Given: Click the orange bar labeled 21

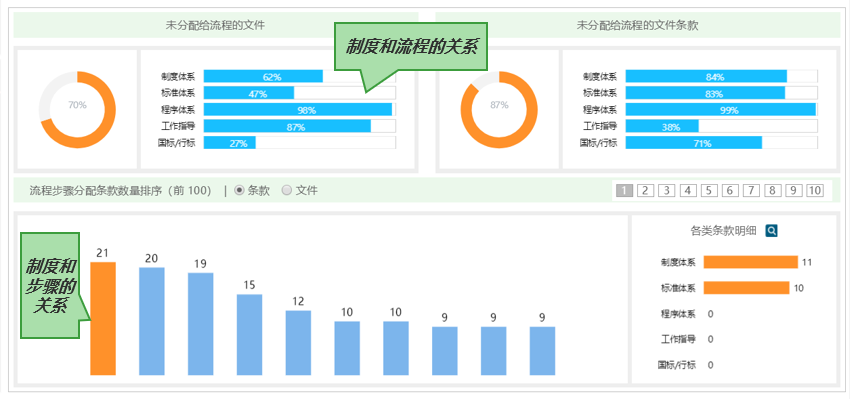Looking at the screenshot, I should click(103, 319).
